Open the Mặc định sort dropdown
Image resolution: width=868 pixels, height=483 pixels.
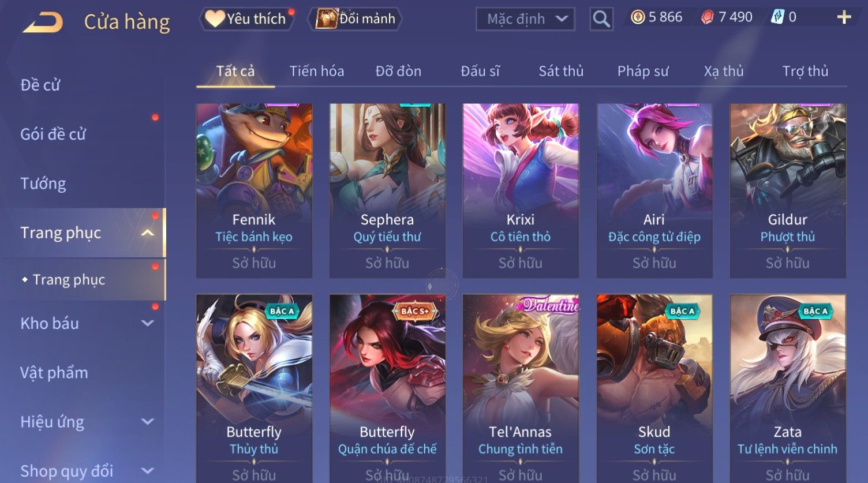point(525,19)
